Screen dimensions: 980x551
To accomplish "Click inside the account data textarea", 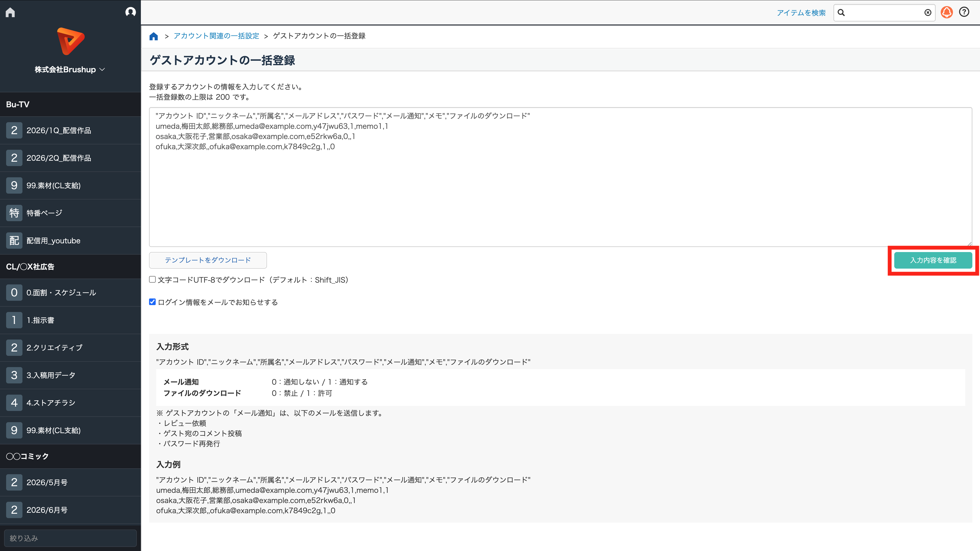I will (560, 177).
